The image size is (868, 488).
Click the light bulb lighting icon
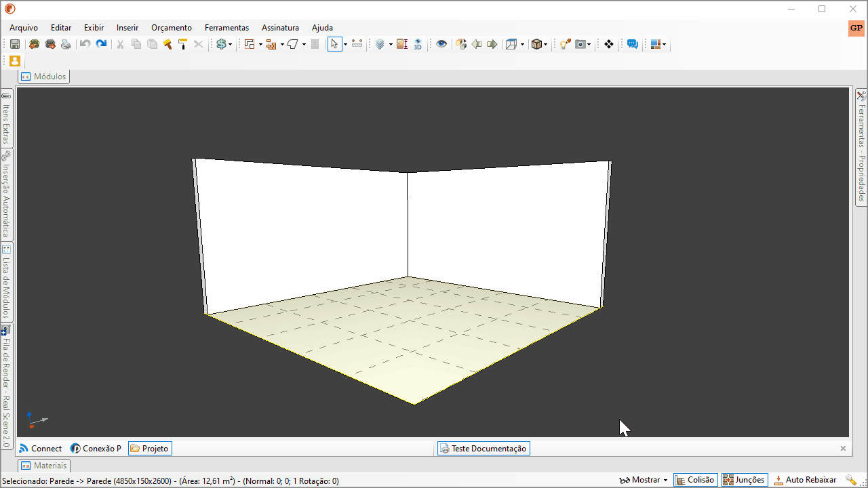coord(565,44)
